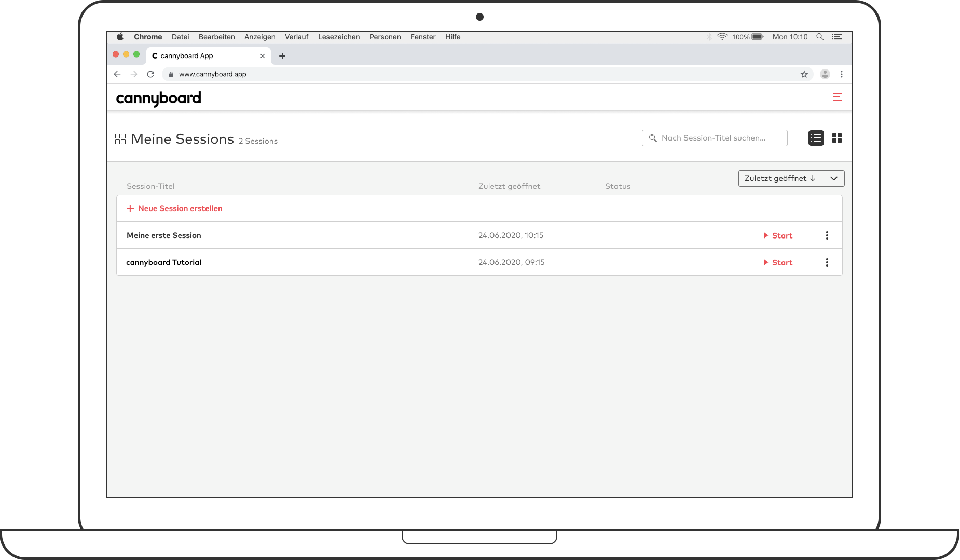This screenshot has width=960, height=560.
Task: Open the Bearbeiten menu
Action: 217,37
